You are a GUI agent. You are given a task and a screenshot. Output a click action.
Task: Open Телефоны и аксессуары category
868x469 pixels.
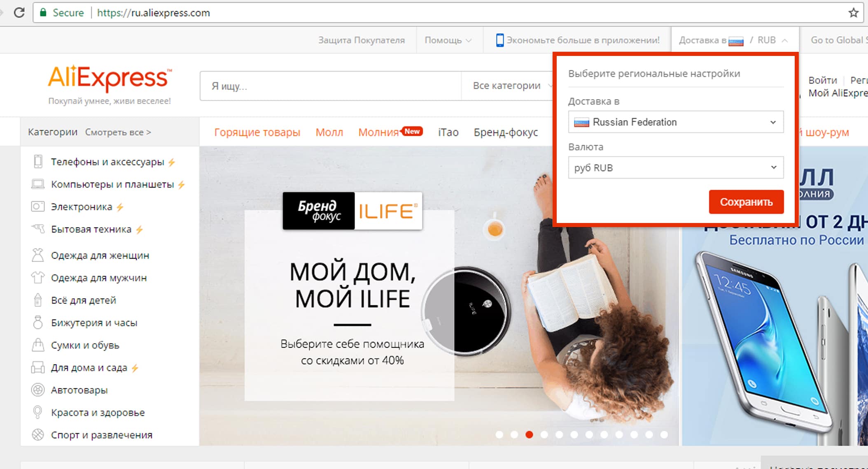(x=107, y=162)
